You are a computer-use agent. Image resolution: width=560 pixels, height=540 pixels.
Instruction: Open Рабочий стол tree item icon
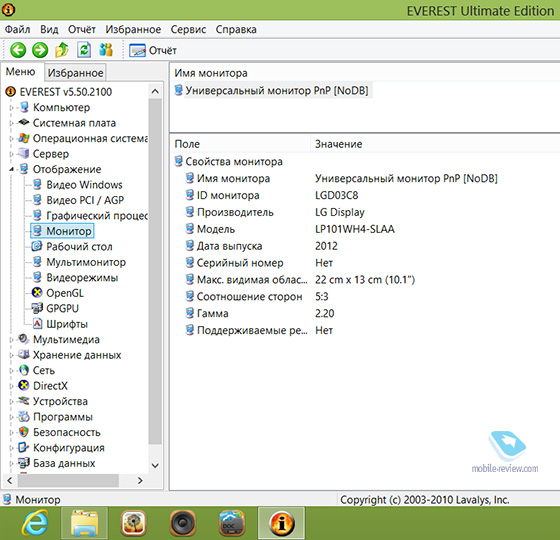click(x=37, y=246)
